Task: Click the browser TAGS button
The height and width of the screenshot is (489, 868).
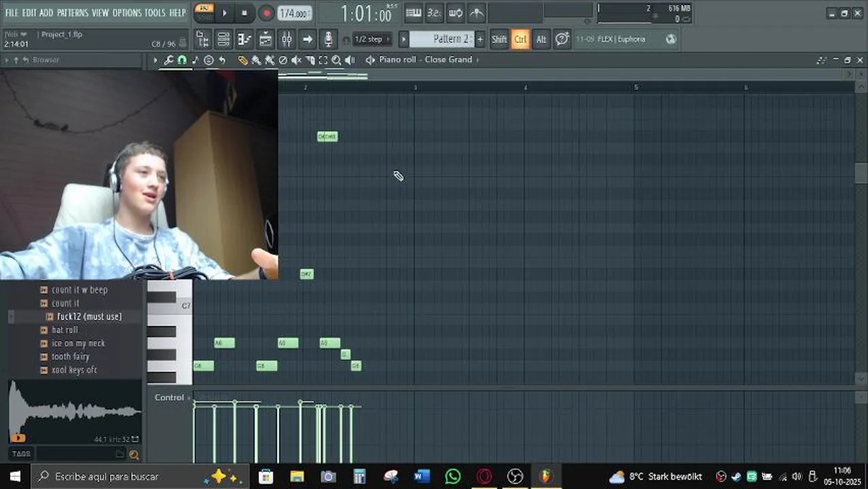Action: [x=21, y=454]
